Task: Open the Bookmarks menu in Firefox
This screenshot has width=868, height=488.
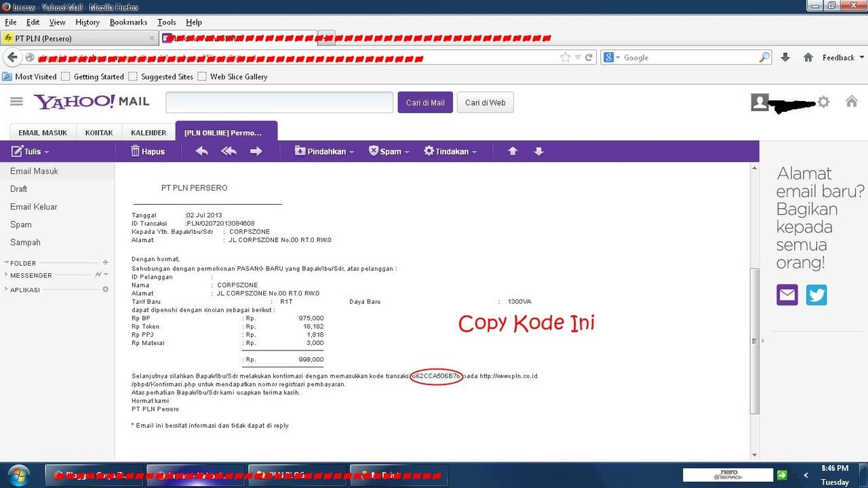Action: coord(128,22)
